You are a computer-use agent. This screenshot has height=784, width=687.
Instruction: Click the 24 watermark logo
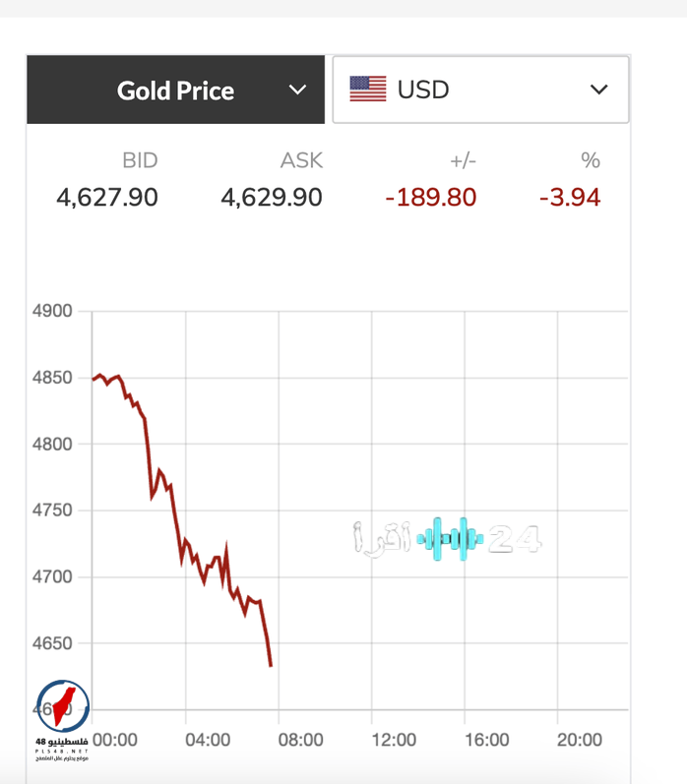[515, 538]
